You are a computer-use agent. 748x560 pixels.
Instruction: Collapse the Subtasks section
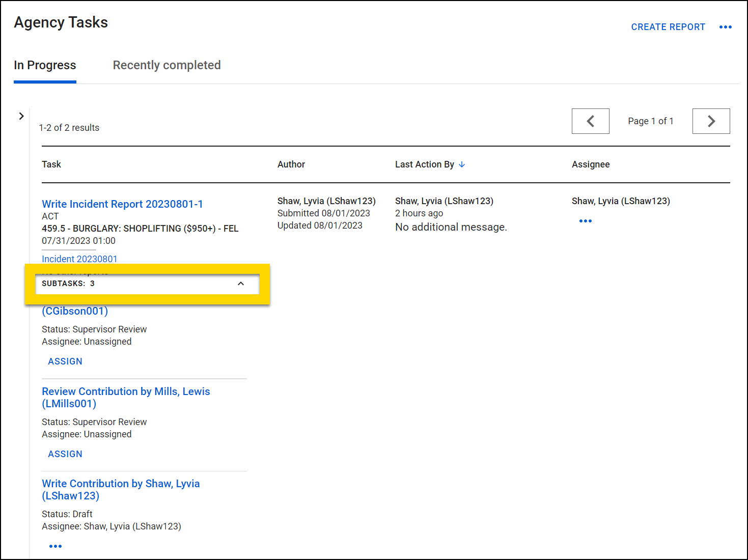point(240,284)
